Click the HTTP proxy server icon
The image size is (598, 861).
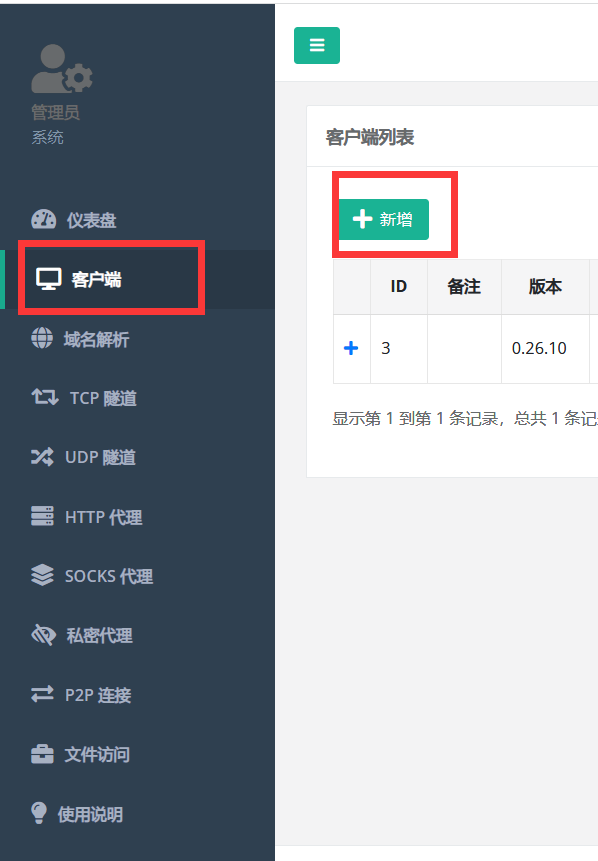(42, 516)
